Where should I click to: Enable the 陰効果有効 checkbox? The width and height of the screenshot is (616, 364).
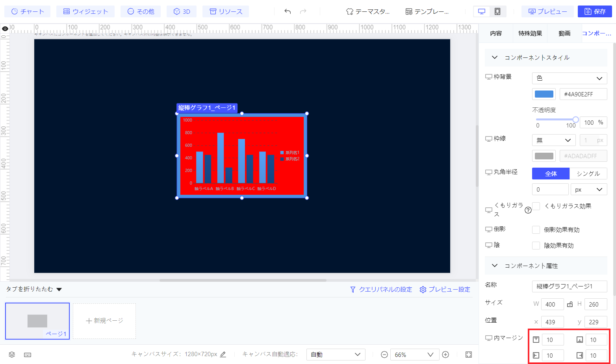[536, 246]
